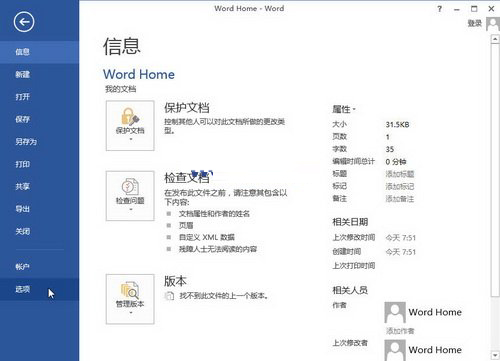The height and width of the screenshot is (361, 500).
Task: Open the 管理版本 versions button
Action: point(130,299)
